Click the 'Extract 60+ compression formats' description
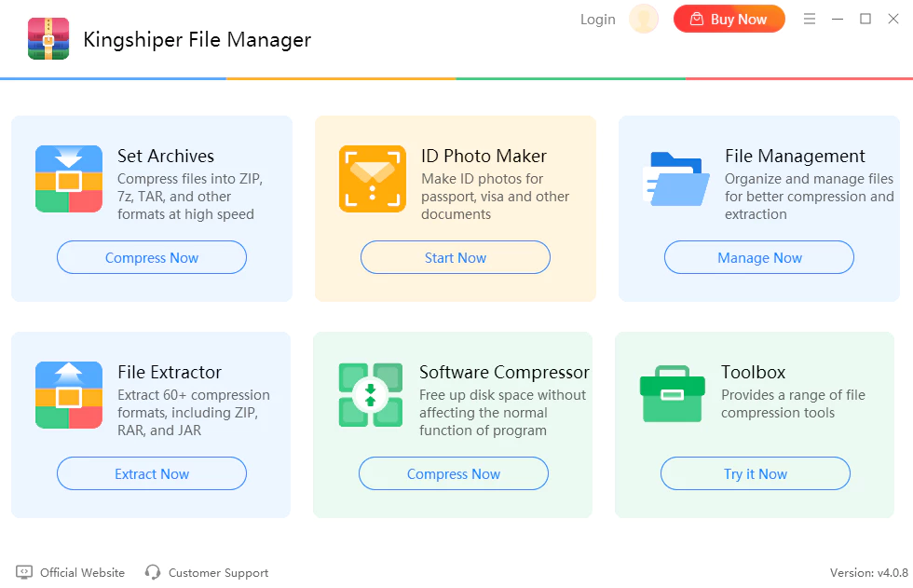913x588 pixels. tap(194, 412)
